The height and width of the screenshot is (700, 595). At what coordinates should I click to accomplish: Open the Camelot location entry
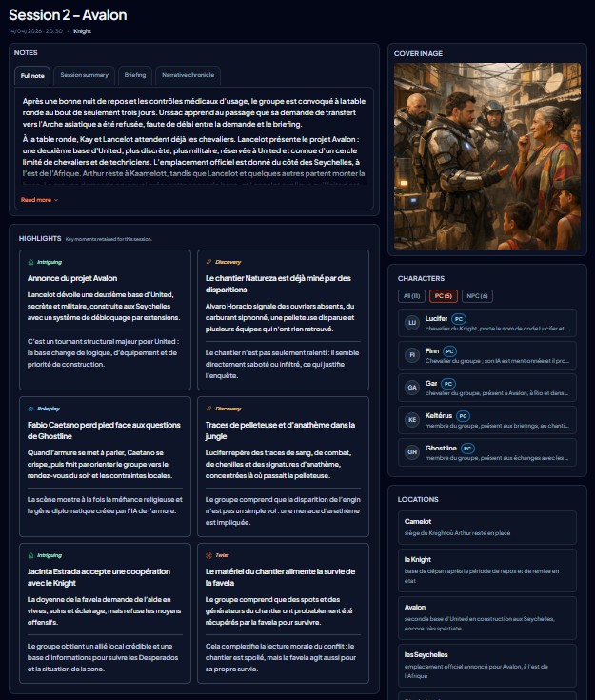pyautogui.click(x=486, y=527)
